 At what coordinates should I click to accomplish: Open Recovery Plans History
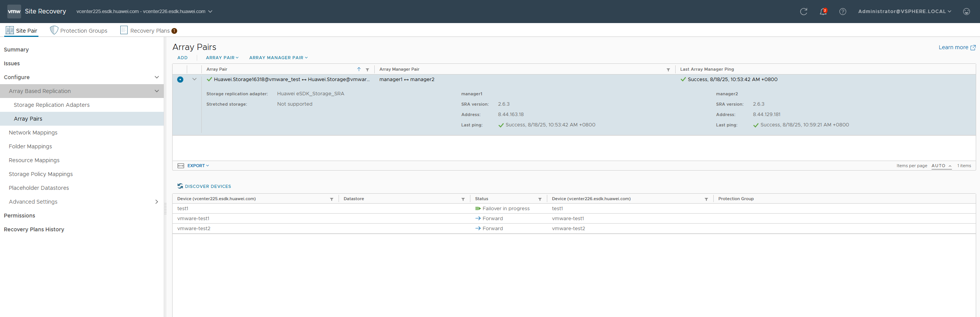coord(34,229)
